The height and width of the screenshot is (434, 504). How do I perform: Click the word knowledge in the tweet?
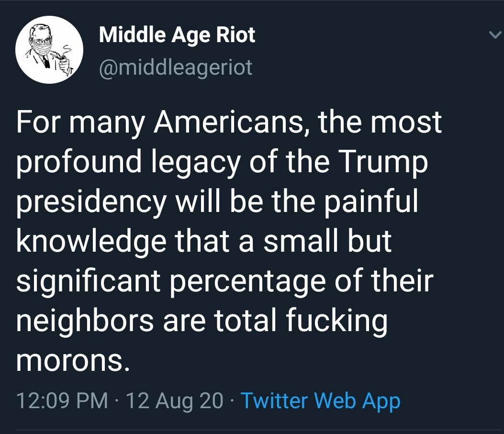(91, 242)
